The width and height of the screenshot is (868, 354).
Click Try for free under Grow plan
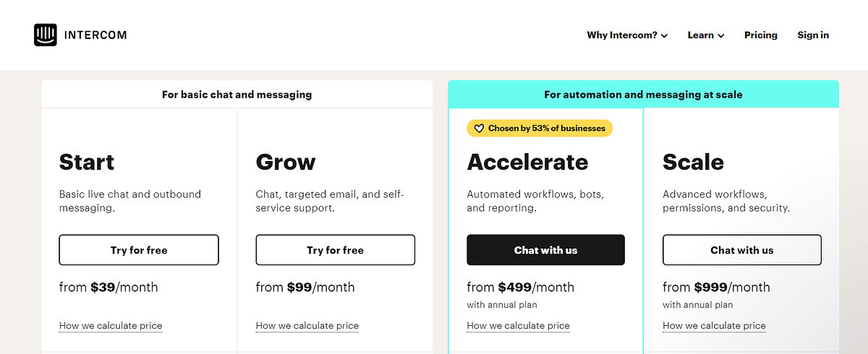point(335,250)
